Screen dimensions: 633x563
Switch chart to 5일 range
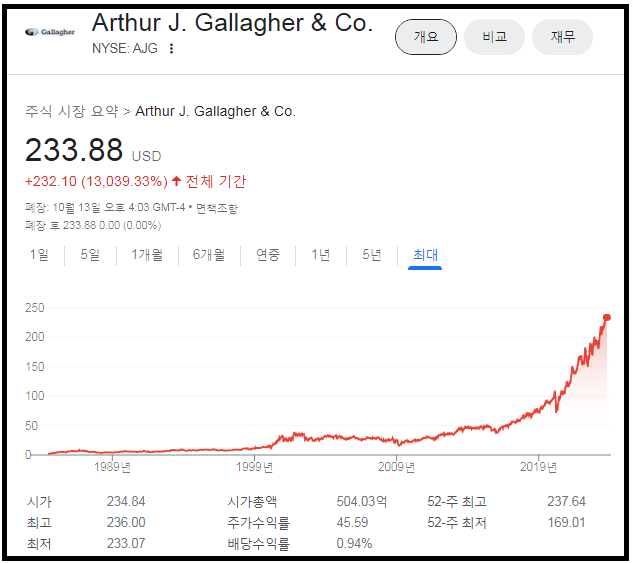pyautogui.click(x=90, y=255)
